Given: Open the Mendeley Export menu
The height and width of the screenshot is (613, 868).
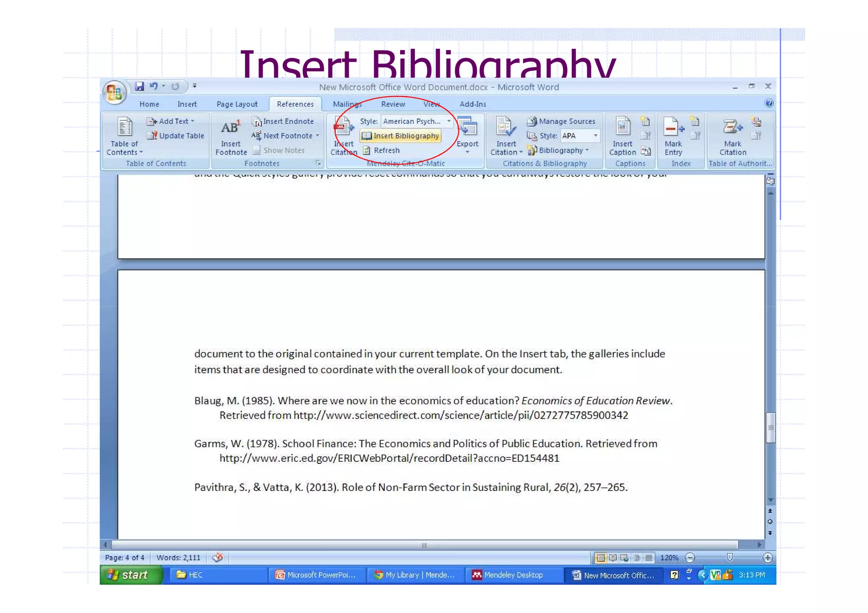Looking at the screenshot, I should pyautogui.click(x=467, y=136).
